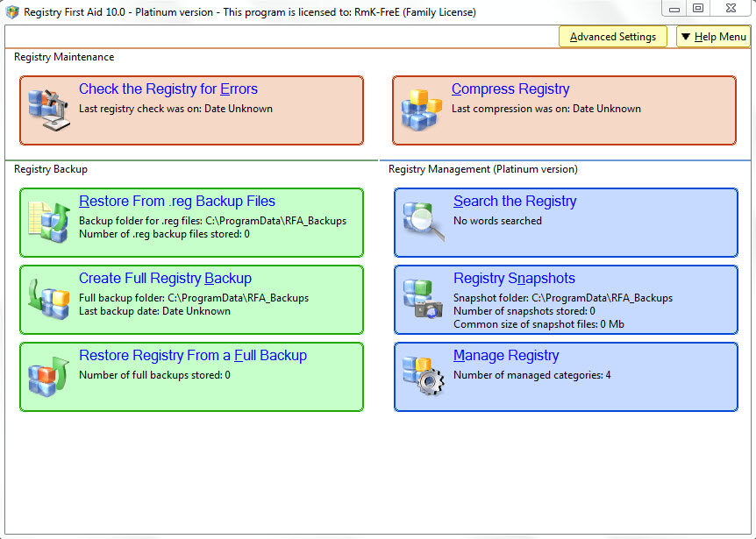This screenshot has height=539, width=756.
Task: Launch Manage Registry
Action: [x=506, y=355]
